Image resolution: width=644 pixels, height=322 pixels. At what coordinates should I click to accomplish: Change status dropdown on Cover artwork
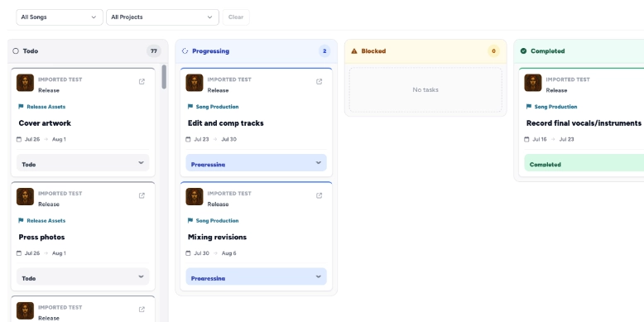pyautogui.click(x=83, y=162)
